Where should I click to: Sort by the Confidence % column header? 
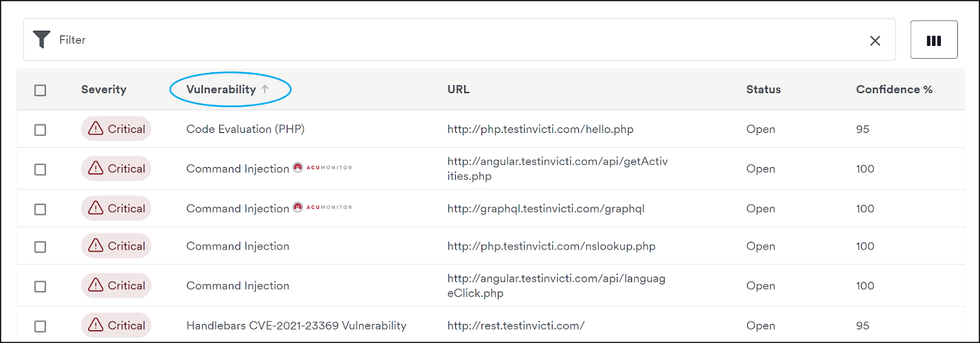pos(894,89)
